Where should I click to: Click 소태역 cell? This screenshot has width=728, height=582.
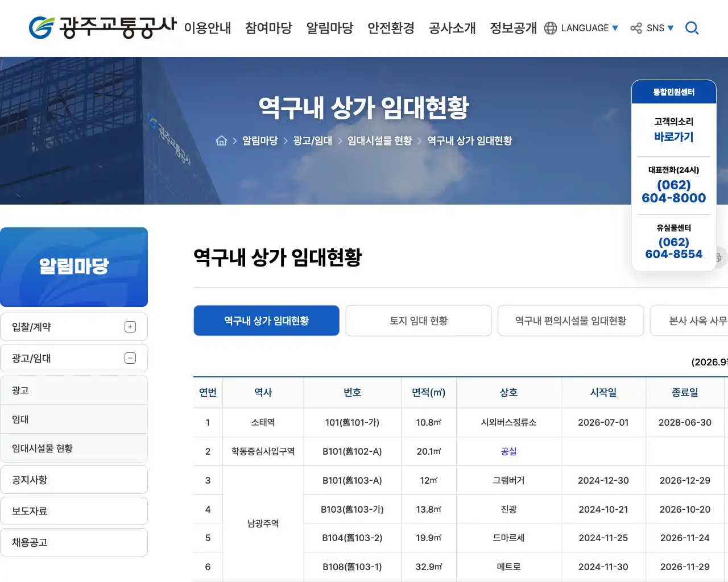point(263,422)
